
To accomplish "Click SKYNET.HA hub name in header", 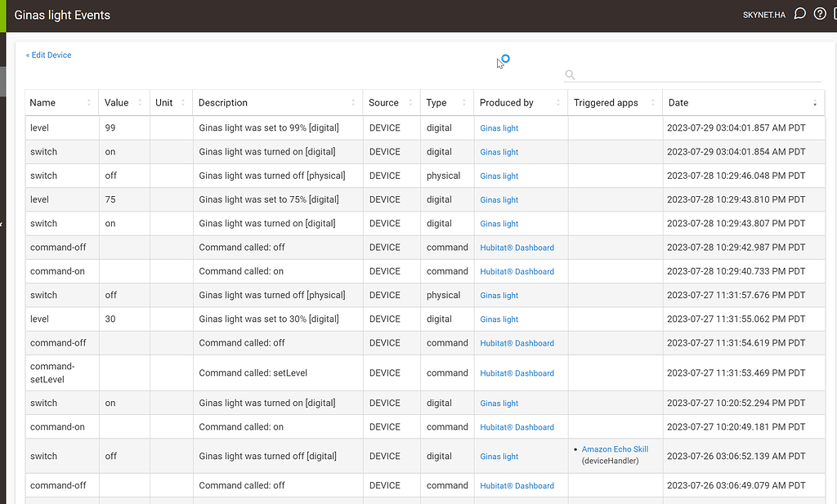I will (x=763, y=15).
